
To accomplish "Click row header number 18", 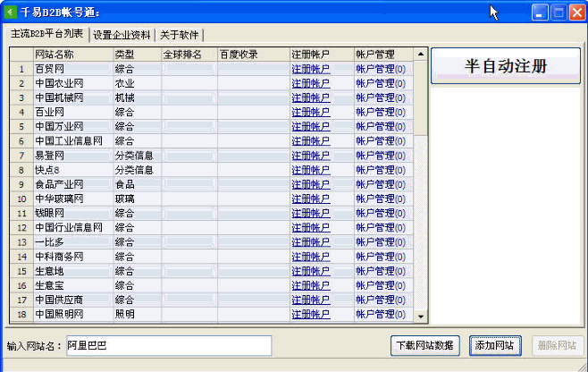I will (21, 315).
